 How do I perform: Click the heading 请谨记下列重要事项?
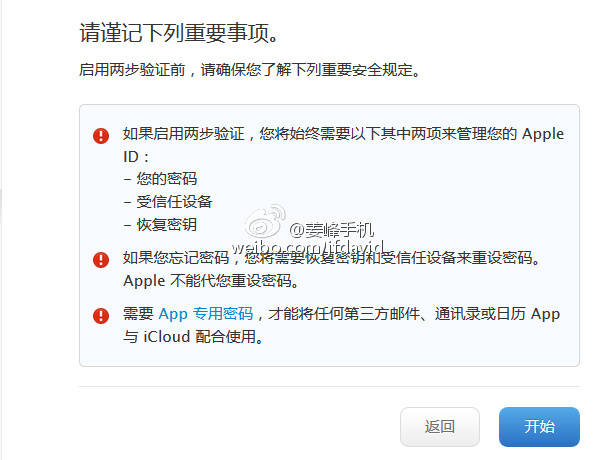tap(179, 33)
